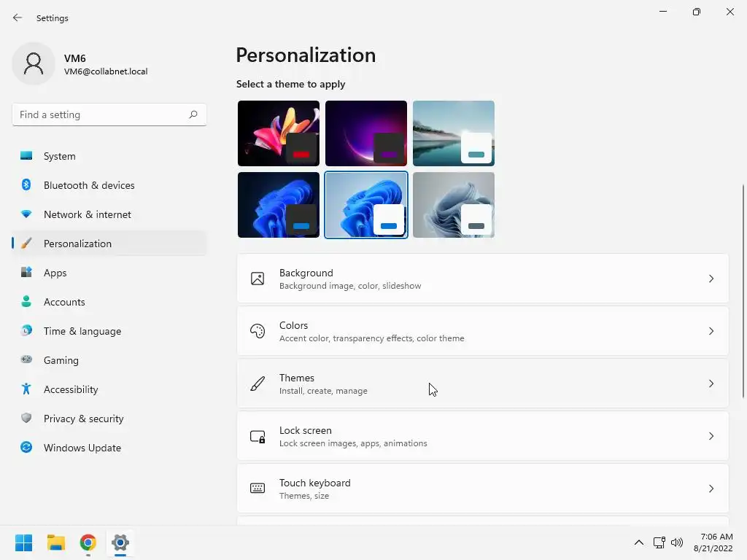The image size is (747, 560).
Task: Open the Background row title
Action: coord(306,273)
